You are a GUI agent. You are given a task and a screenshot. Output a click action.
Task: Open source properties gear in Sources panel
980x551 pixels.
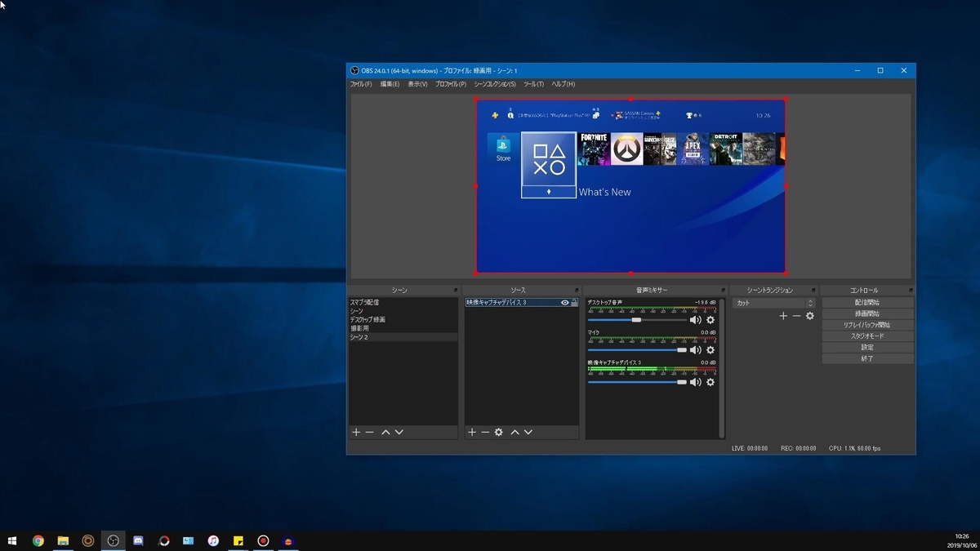coord(499,432)
